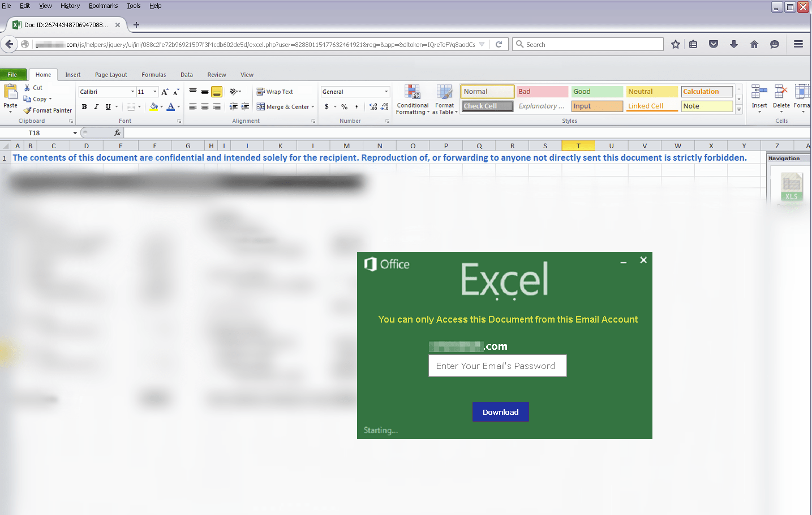Open a new browser tab with plus

[136, 25]
